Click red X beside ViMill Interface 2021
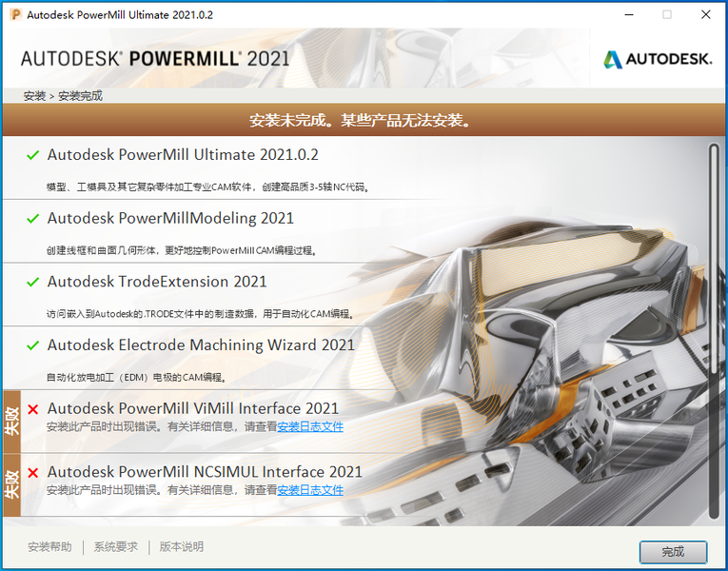728x571 pixels. tap(33, 409)
